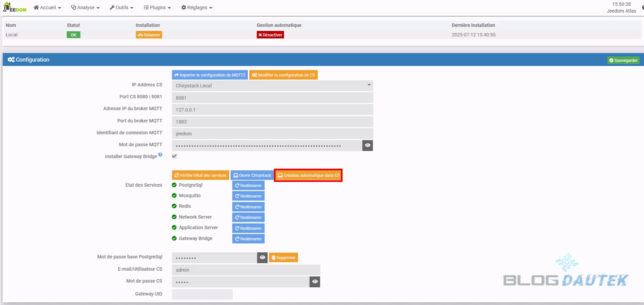Restart the Network Server service
Viewport: 644px width, 305px height.
(x=248, y=218)
